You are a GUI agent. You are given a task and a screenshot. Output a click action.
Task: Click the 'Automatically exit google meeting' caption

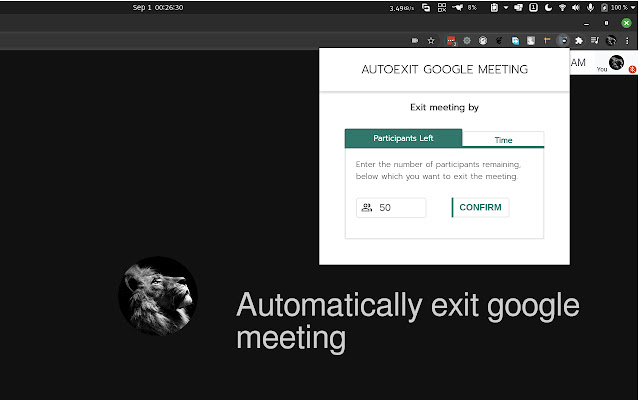(x=408, y=321)
